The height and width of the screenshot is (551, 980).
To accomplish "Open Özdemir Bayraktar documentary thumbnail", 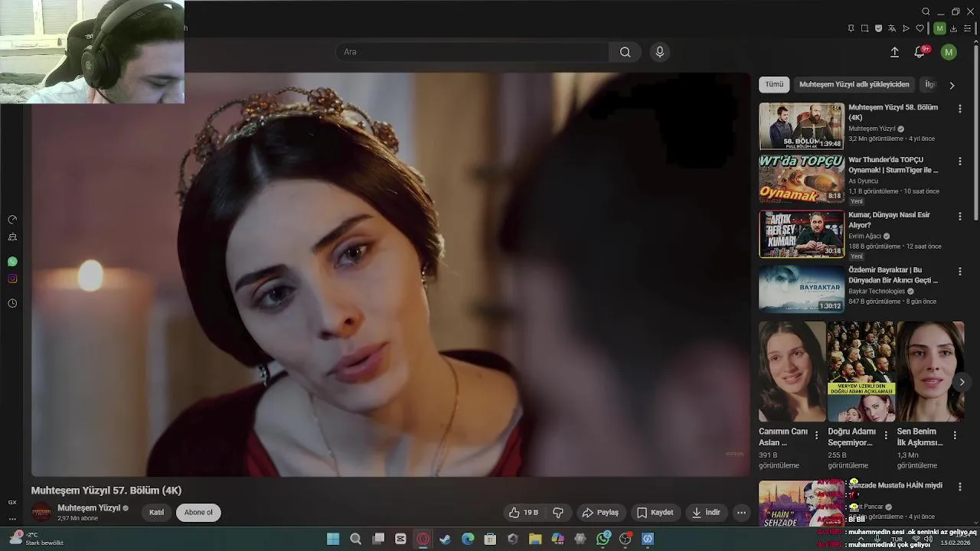I will pos(802,289).
